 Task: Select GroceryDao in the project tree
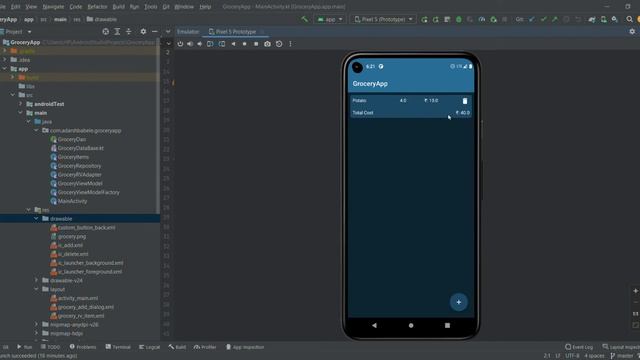coord(71,139)
